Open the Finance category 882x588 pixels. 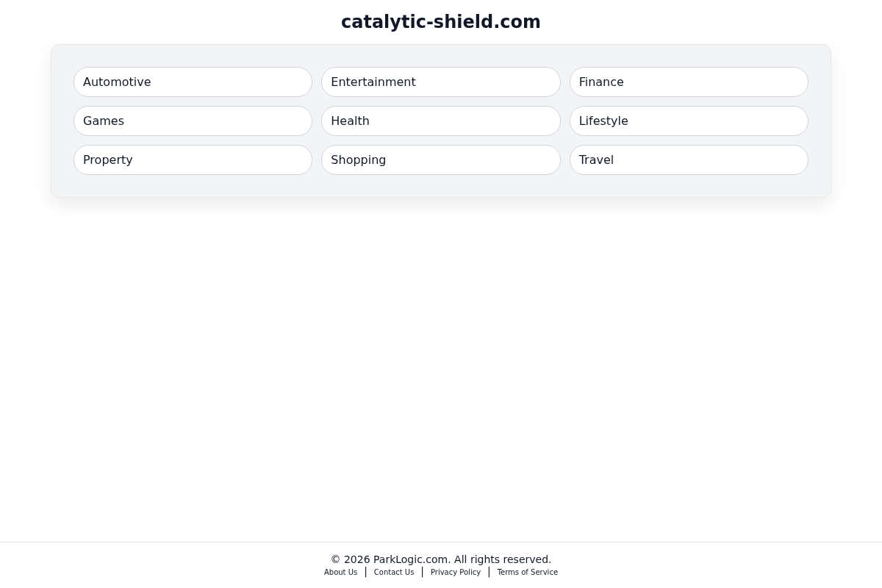click(689, 82)
